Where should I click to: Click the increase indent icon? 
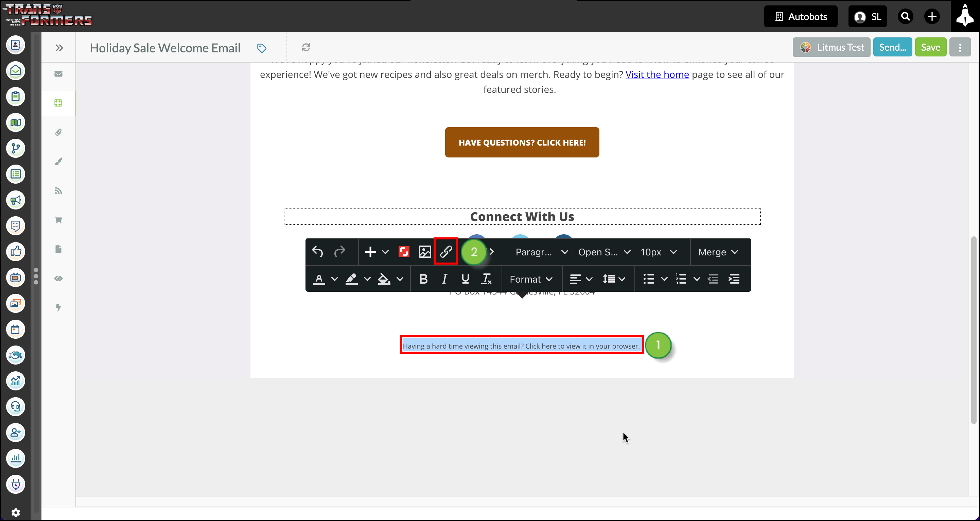click(734, 279)
